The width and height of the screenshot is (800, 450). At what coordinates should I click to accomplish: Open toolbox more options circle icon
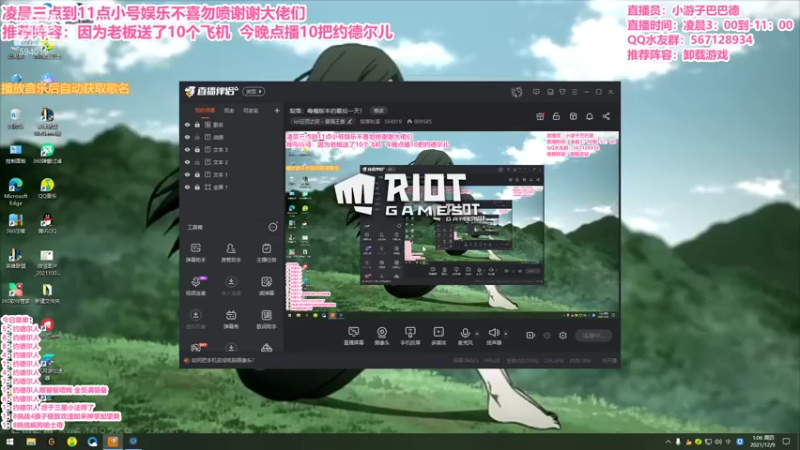pyautogui.click(x=273, y=227)
